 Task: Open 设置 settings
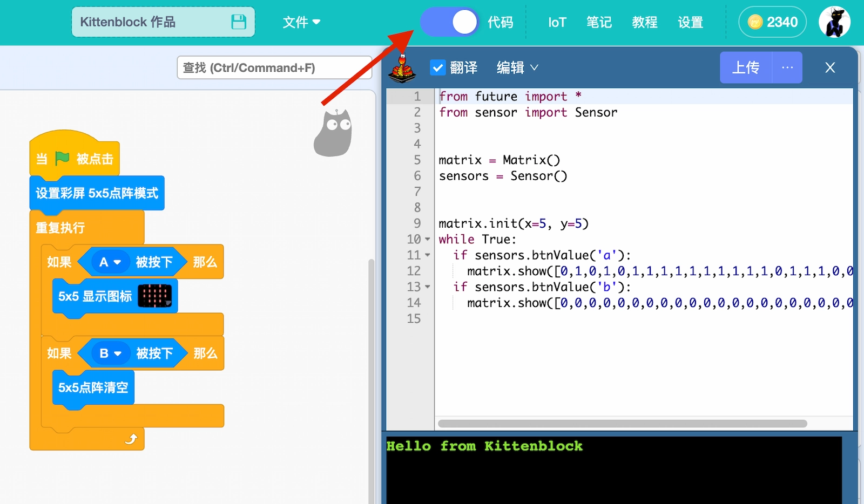(x=690, y=22)
